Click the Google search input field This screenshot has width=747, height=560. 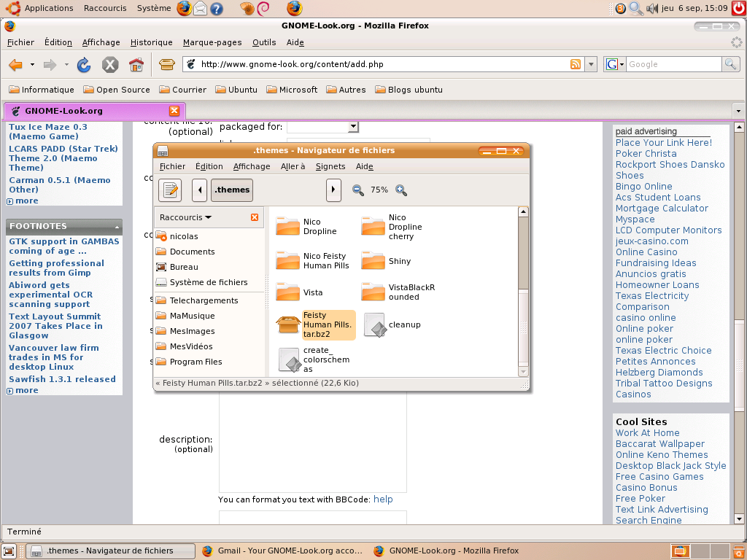coord(673,64)
